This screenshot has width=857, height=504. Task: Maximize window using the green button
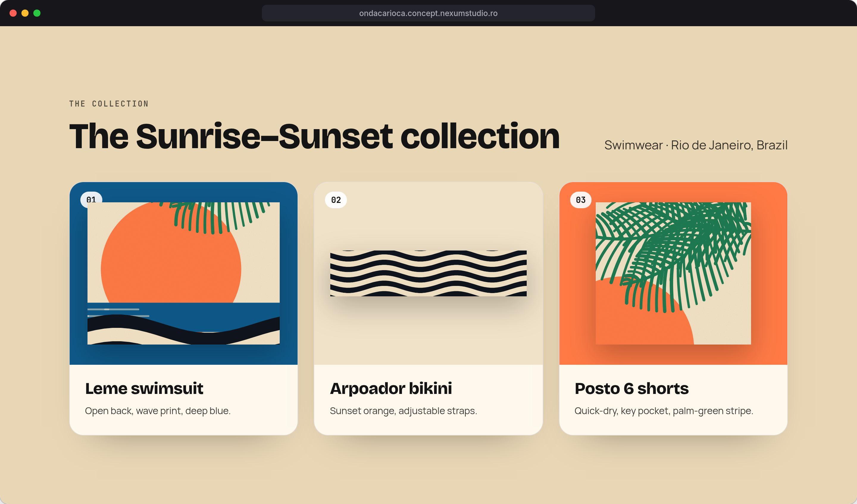37,13
